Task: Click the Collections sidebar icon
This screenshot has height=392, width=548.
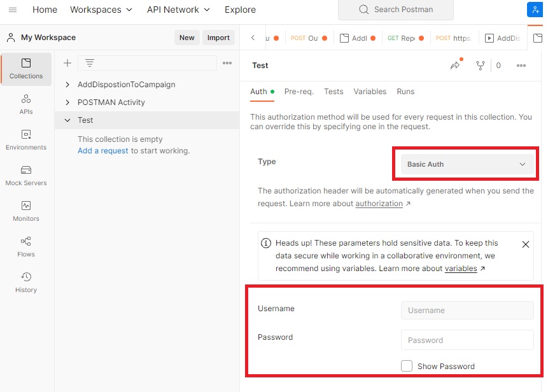Action: pos(26,69)
